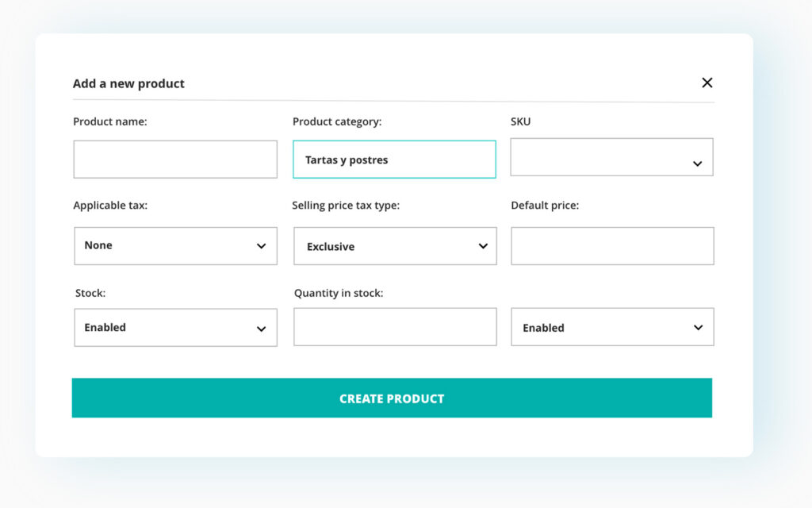Click the SKU label text
The image size is (812, 508).
(521, 121)
